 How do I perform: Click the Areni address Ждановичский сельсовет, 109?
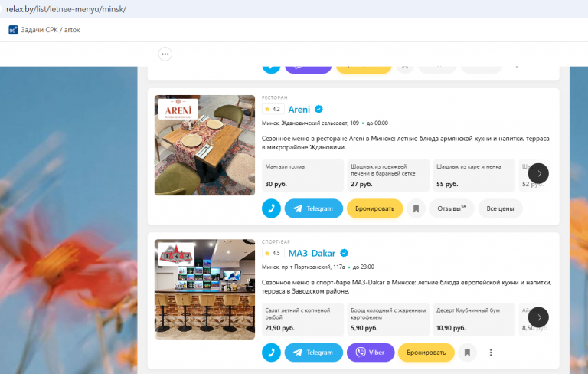point(310,123)
